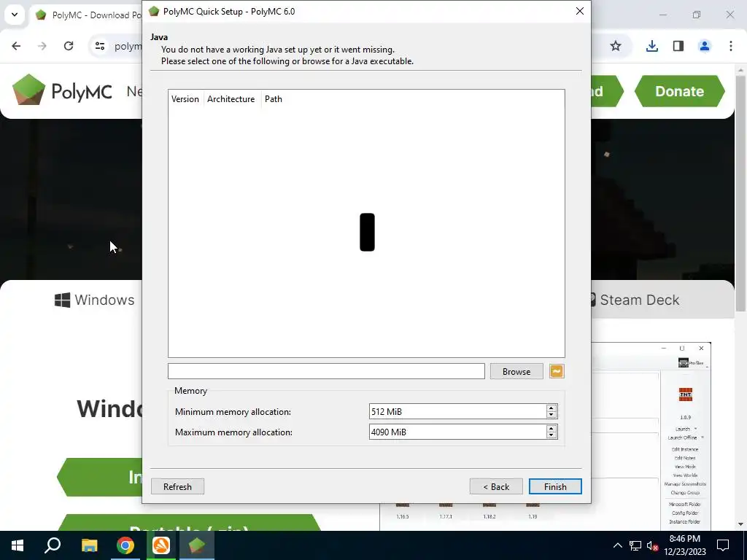Image resolution: width=747 pixels, height=560 pixels.
Task: Reload the page in Chrome
Action: tap(69, 46)
